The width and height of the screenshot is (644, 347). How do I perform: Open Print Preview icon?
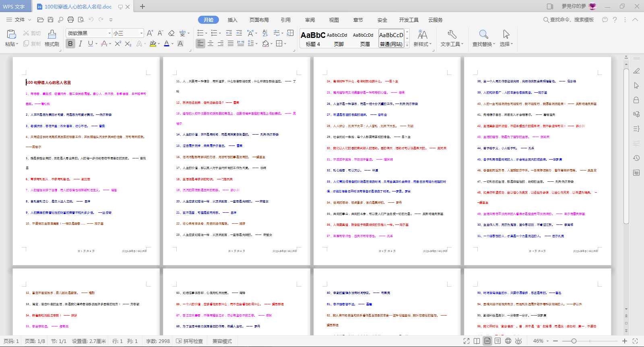pyautogui.click(x=81, y=19)
